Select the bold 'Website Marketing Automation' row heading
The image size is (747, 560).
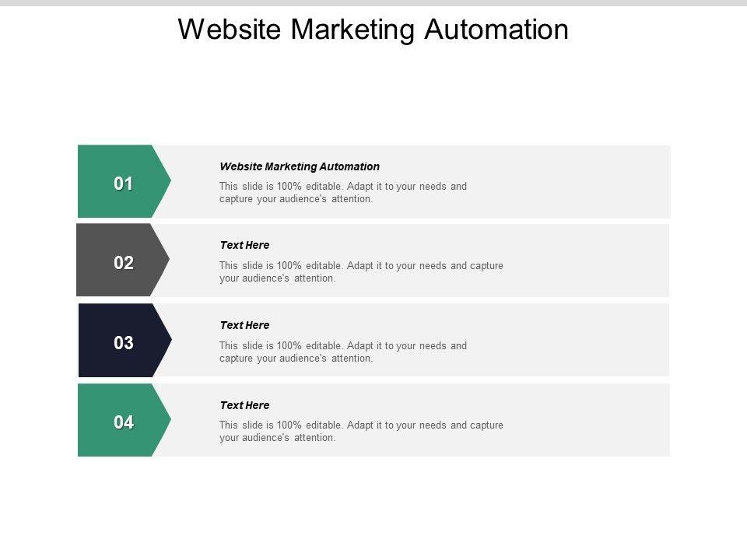300,166
